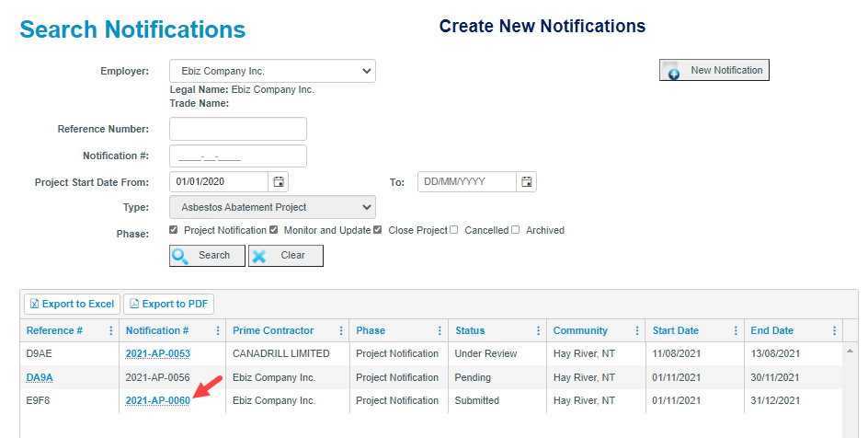This screenshot has width=868, height=438.
Task: Open Notification # column options menu
Action: [218, 330]
